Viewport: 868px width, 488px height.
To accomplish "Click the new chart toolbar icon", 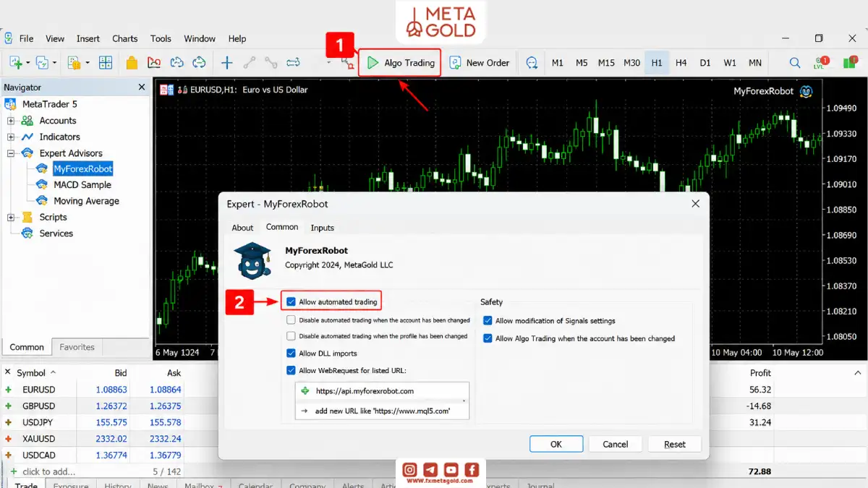I will coord(16,63).
